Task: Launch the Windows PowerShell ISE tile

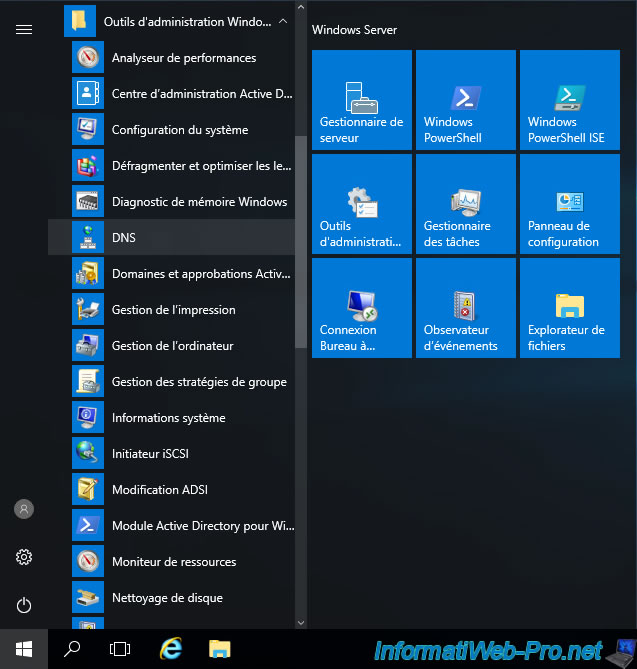Action: [x=570, y=100]
